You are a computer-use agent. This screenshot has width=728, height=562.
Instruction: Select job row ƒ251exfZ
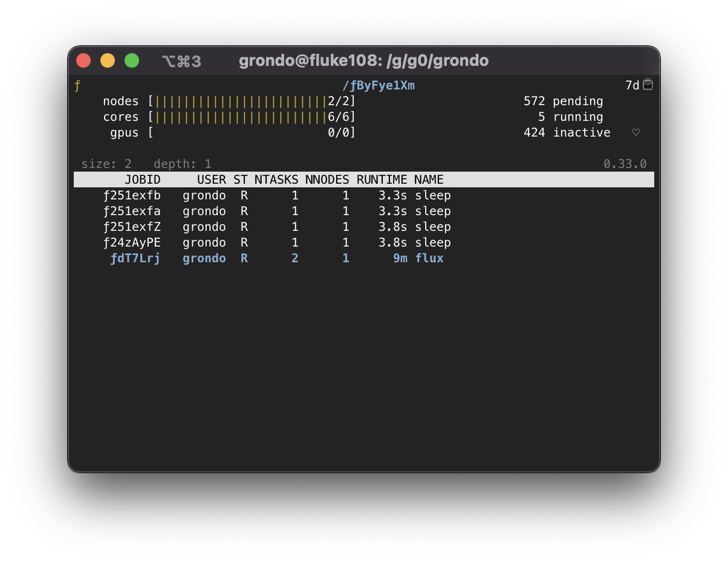coord(364,227)
